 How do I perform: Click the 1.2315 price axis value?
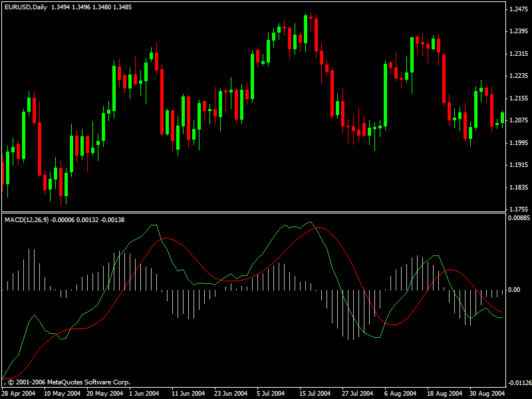click(519, 54)
